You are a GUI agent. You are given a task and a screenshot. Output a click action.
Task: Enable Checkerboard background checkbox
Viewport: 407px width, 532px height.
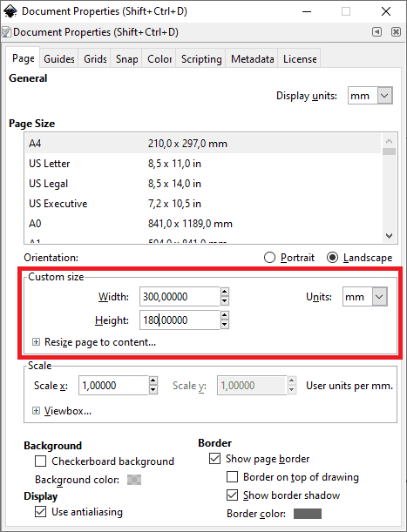click(40, 461)
